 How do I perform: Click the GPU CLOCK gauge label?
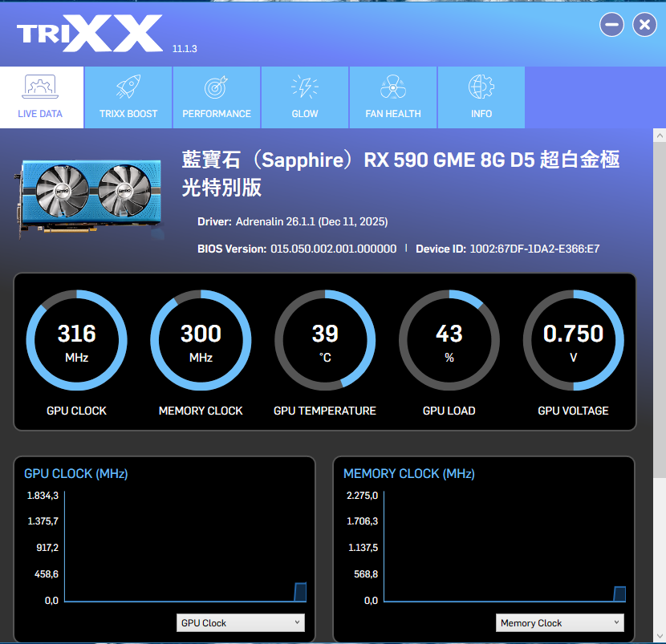click(76, 411)
